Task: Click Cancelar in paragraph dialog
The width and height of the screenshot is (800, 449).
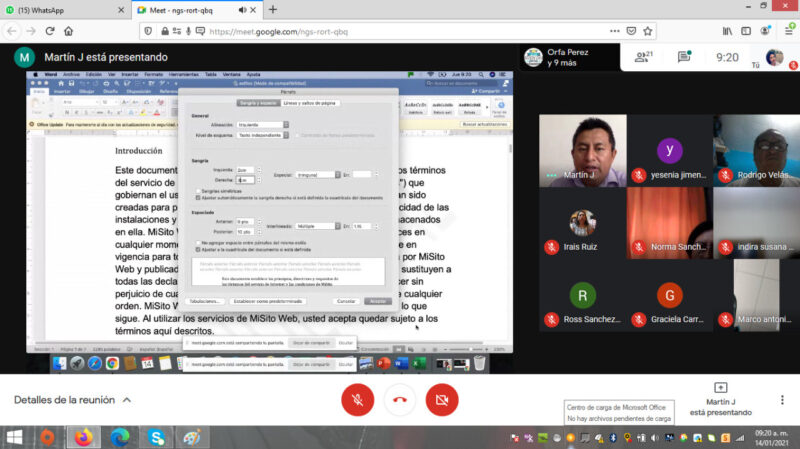Action: coord(346,301)
